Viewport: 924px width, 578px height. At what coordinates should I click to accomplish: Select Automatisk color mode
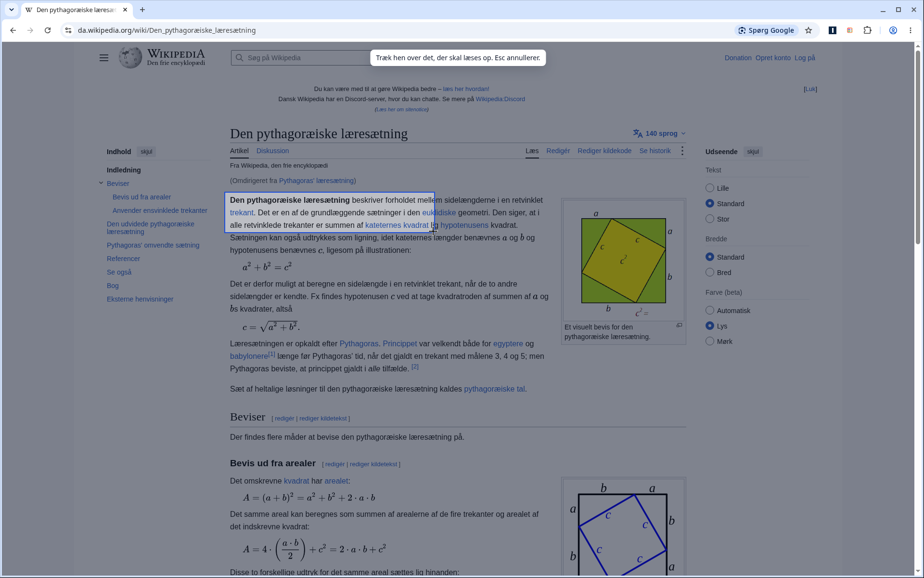pyautogui.click(x=710, y=310)
